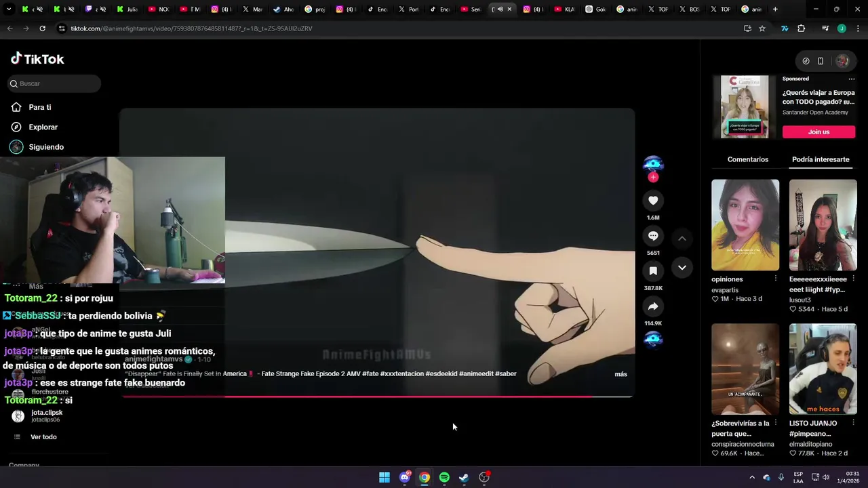Go to next video with down arrow

682,268
